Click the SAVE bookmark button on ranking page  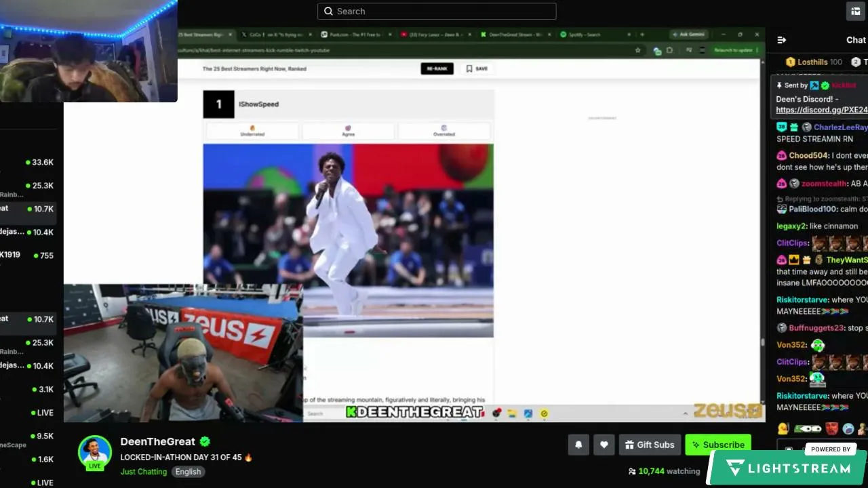coord(477,68)
